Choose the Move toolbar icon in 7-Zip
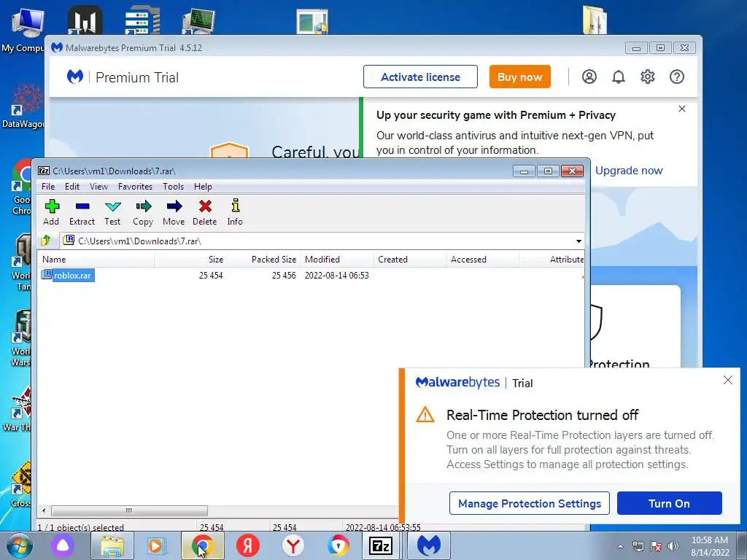747x560 pixels. tap(174, 212)
